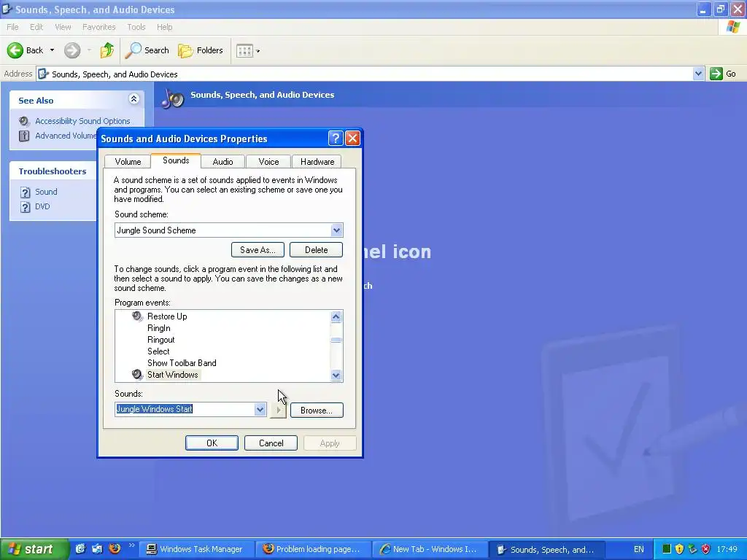The width and height of the screenshot is (747, 560).
Task: Select the 'Select' program event
Action: pos(158,351)
